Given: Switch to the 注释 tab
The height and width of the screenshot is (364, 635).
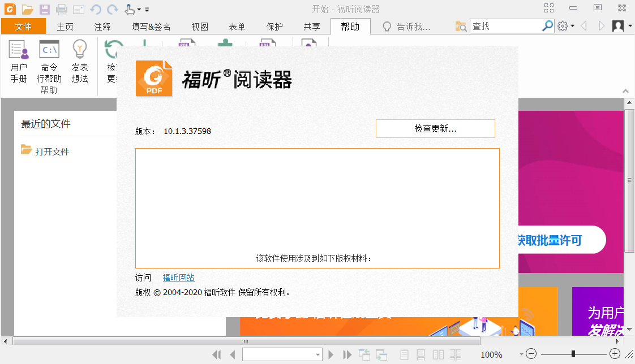Looking at the screenshot, I should (102, 27).
